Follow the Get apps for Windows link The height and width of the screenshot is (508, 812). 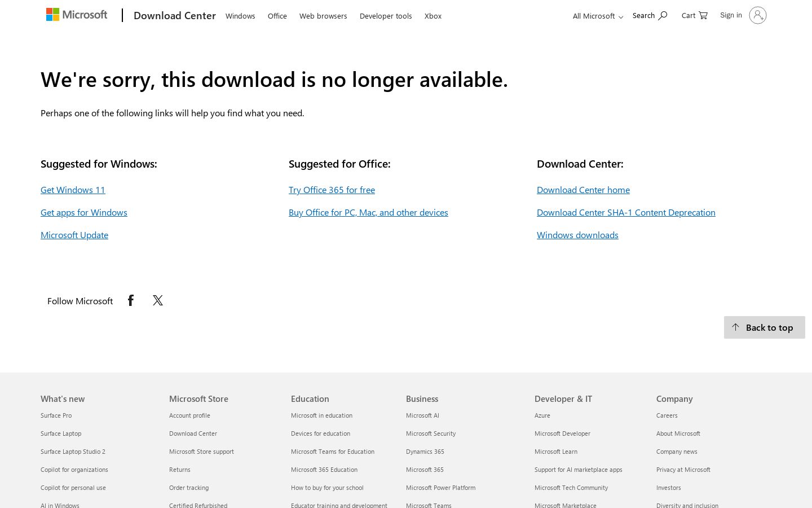coord(84,212)
